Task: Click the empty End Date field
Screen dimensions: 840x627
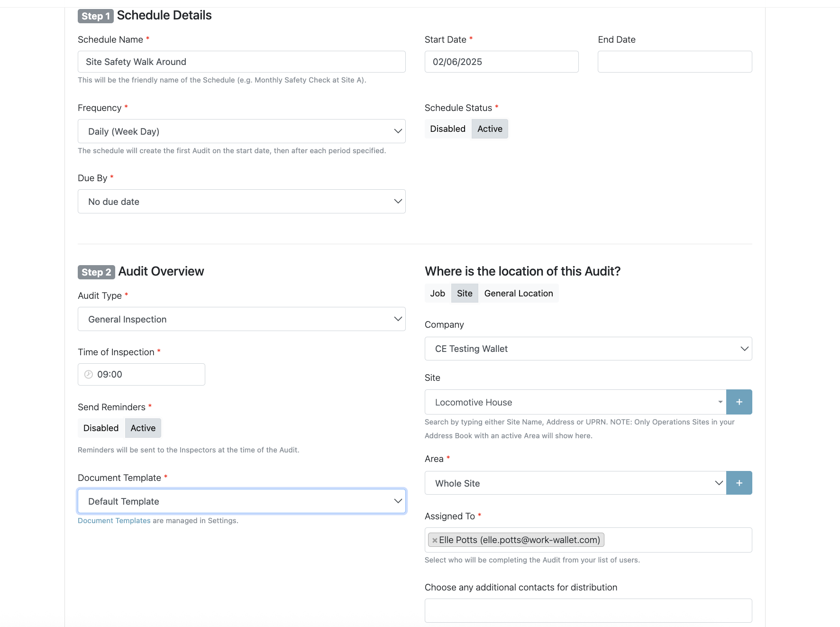Action: [x=675, y=62]
